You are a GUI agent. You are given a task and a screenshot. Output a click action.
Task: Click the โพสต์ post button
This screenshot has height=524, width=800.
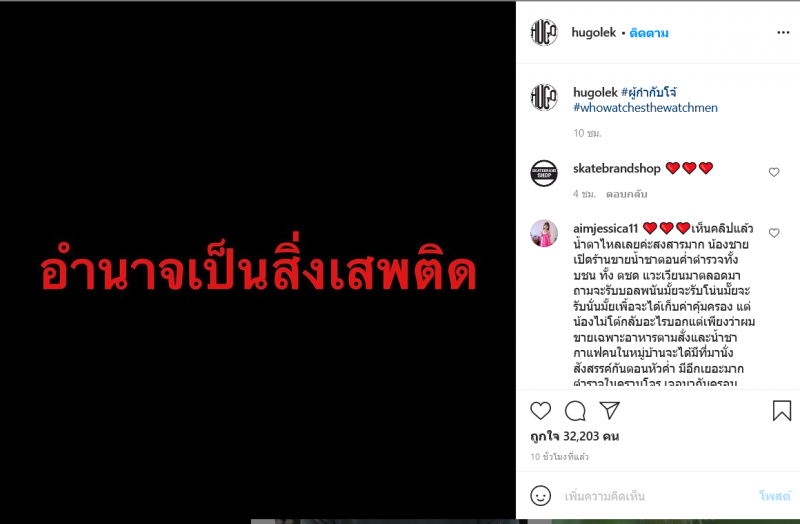[x=774, y=496]
